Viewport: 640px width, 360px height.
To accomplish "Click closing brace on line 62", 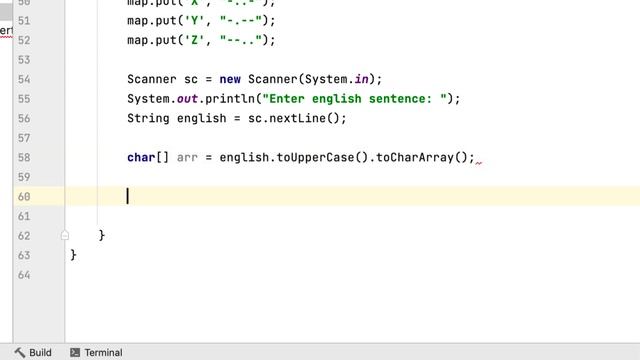I will pos(102,236).
